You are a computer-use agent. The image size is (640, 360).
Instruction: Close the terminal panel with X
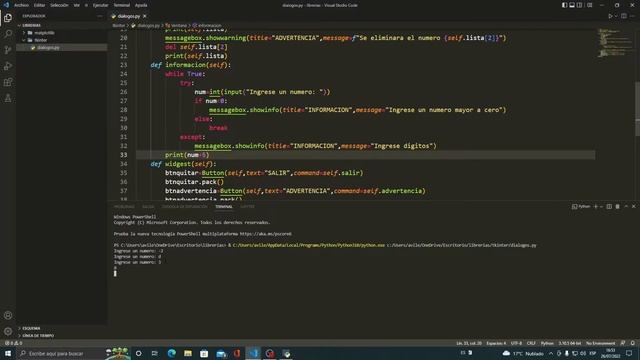point(633,207)
